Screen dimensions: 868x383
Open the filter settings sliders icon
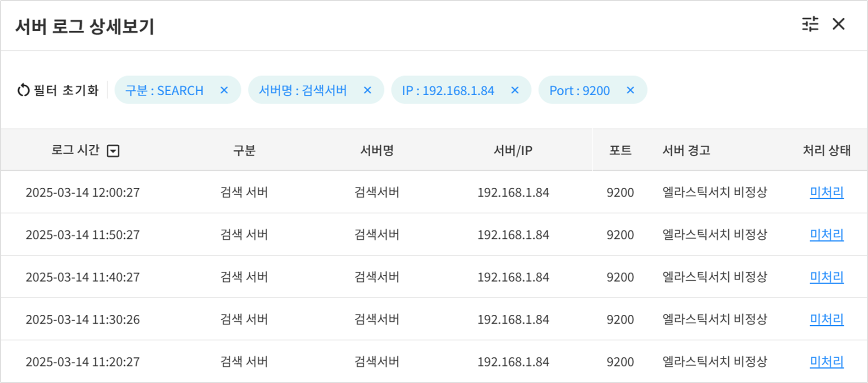tap(810, 24)
